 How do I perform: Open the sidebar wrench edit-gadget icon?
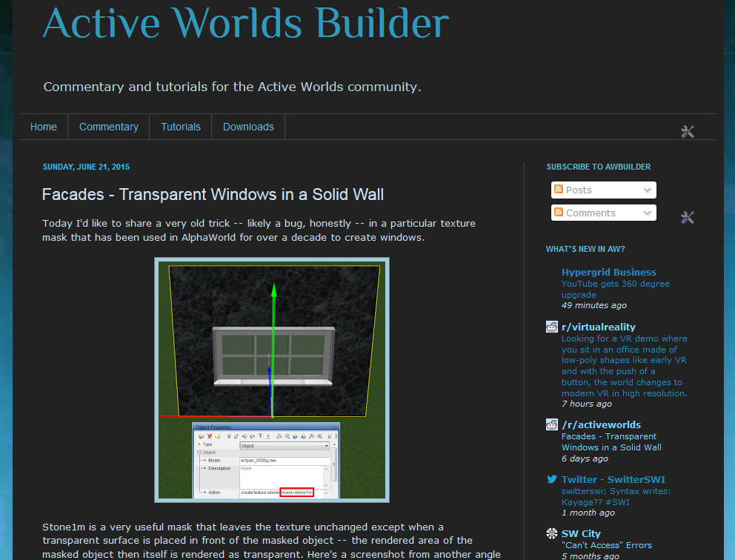(687, 218)
